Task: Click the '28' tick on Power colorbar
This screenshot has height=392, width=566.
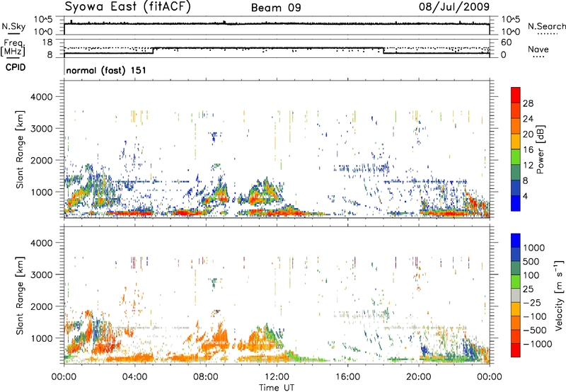Action: pyautogui.click(x=528, y=103)
